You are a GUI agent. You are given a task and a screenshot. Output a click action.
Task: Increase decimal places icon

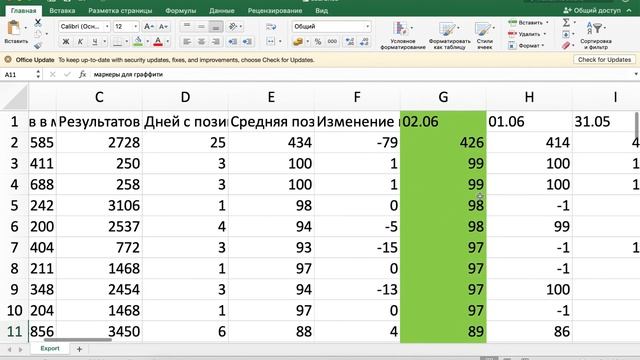pos(349,41)
